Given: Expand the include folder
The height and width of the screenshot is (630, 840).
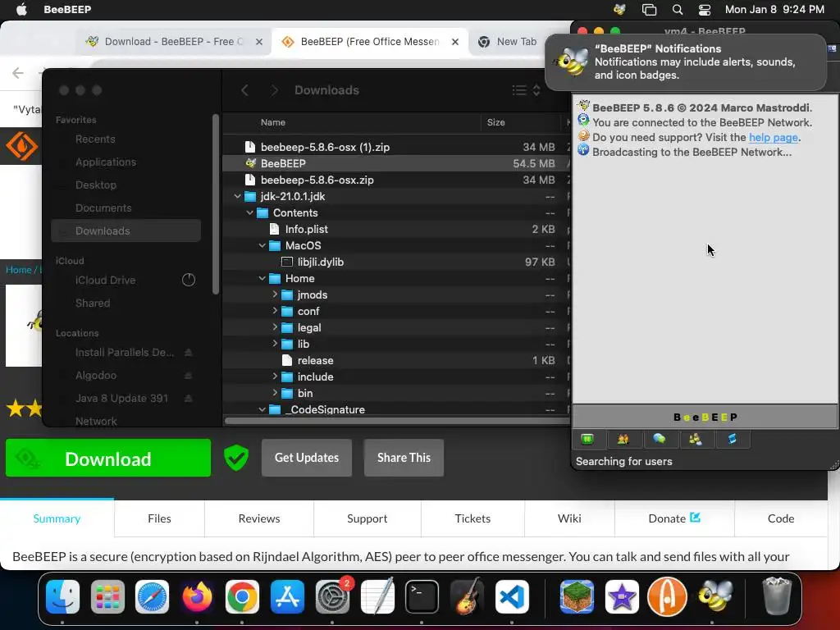Looking at the screenshot, I should 275,377.
